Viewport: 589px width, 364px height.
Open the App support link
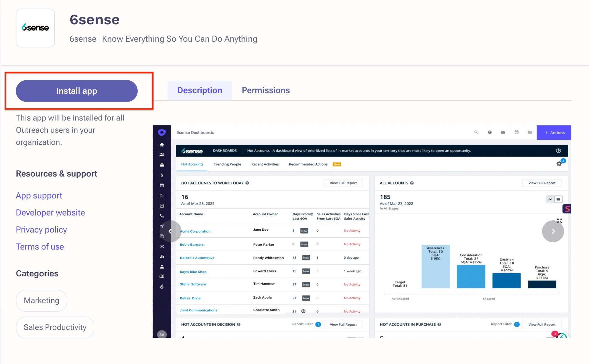39,196
